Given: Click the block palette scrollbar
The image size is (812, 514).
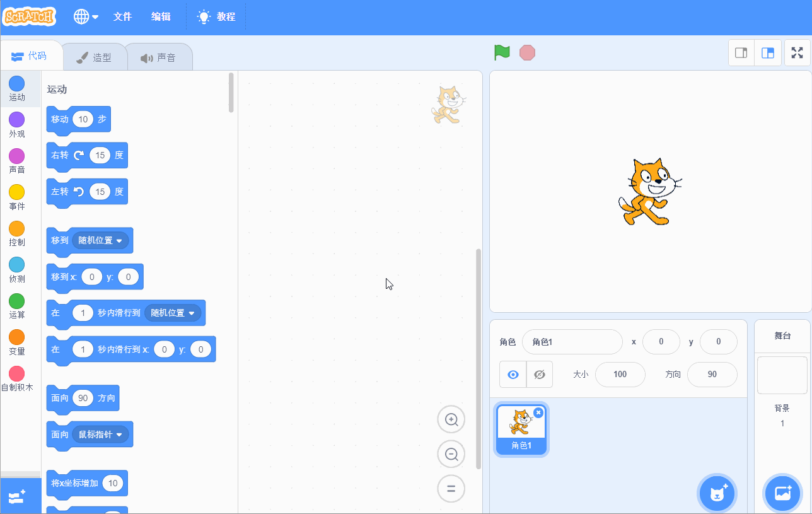Looking at the screenshot, I should click(231, 92).
